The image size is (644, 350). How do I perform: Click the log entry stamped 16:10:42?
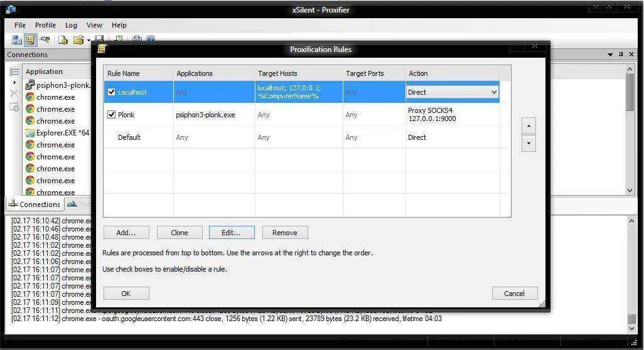51,221
